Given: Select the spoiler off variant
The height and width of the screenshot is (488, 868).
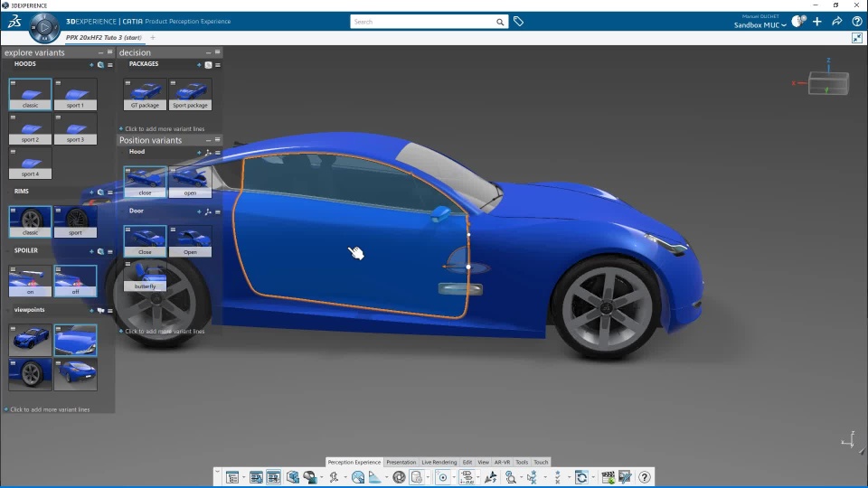Looking at the screenshot, I should tap(75, 281).
